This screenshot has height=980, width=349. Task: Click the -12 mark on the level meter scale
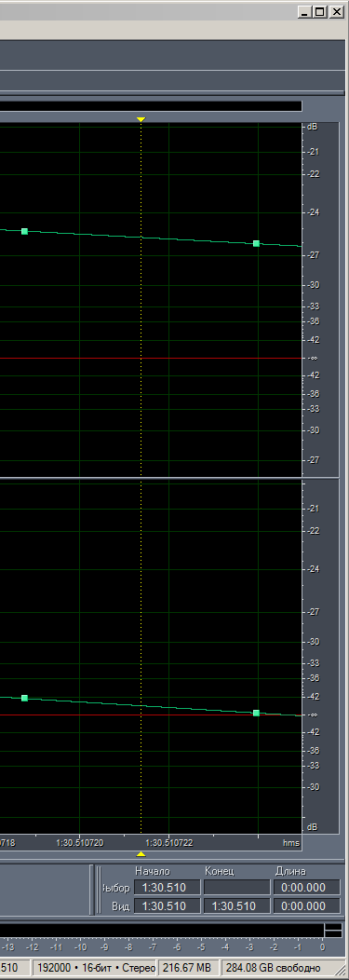(x=33, y=947)
